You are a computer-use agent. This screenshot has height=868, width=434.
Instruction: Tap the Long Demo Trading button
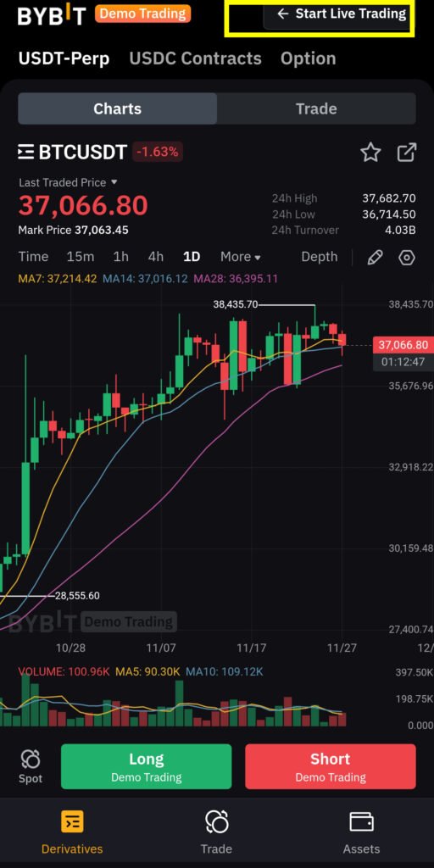click(x=146, y=766)
